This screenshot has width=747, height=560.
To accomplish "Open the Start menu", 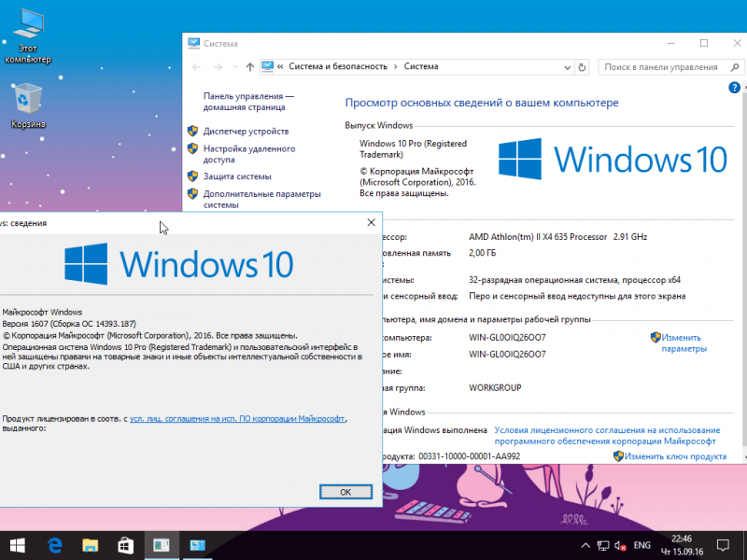I will click(x=18, y=546).
